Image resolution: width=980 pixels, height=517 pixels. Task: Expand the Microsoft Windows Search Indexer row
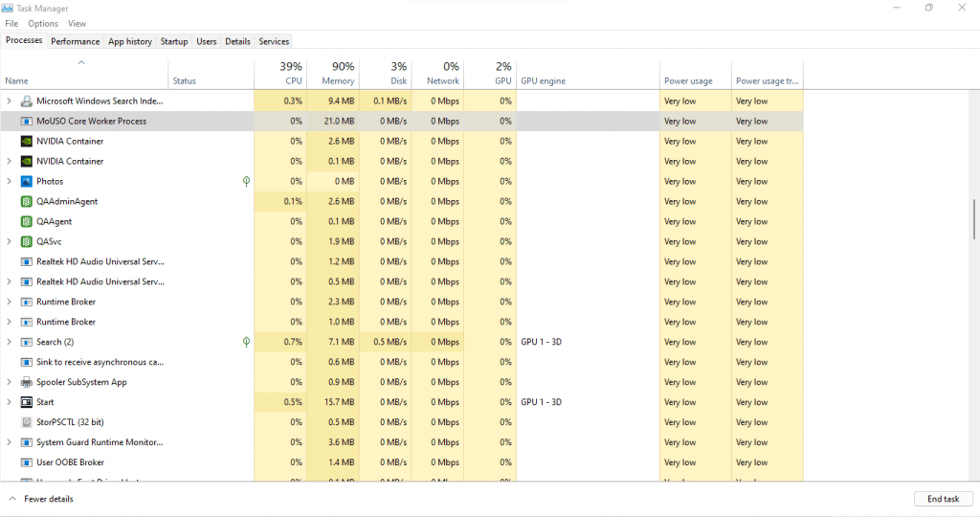click(x=10, y=101)
